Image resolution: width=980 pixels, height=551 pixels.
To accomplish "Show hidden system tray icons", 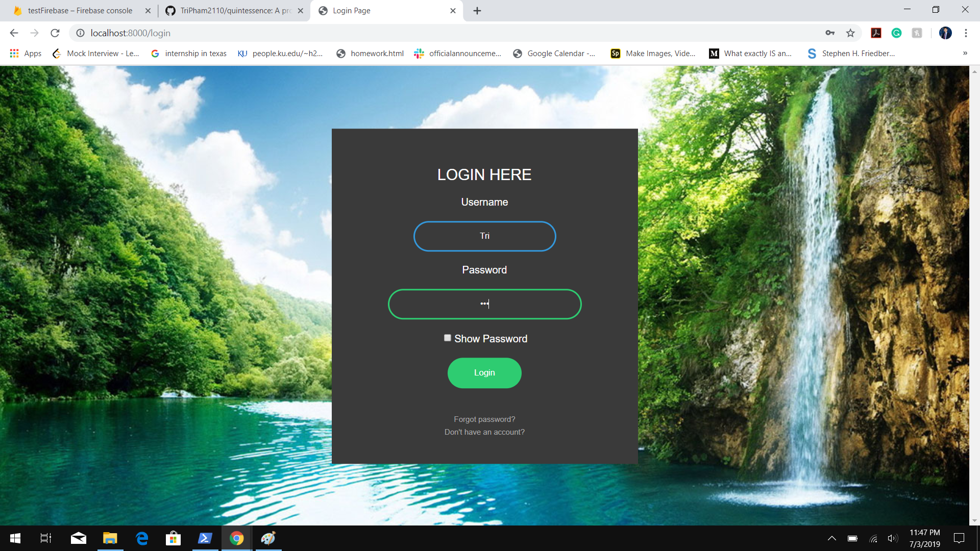I will click(x=832, y=538).
